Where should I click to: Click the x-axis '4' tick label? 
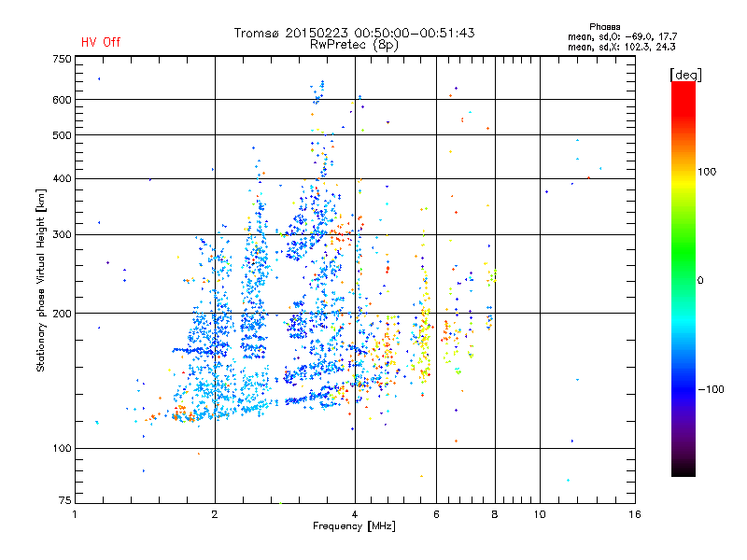pyautogui.click(x=355, y=514)
